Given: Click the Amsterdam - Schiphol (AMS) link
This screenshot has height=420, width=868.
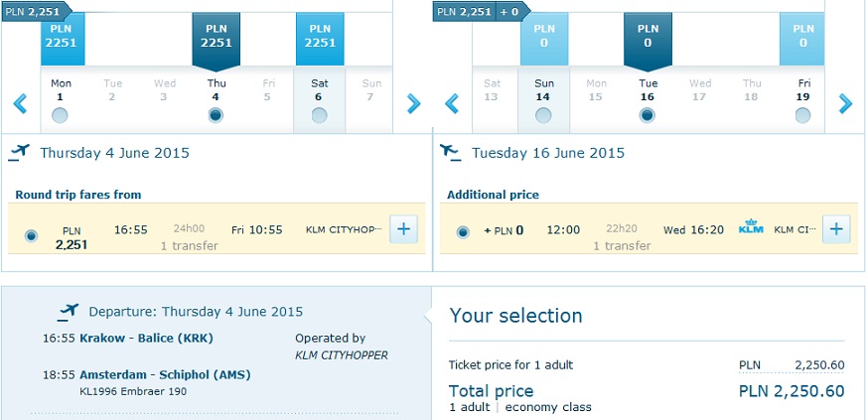Looking at the screenshot, I should click(x=165, y=374).
